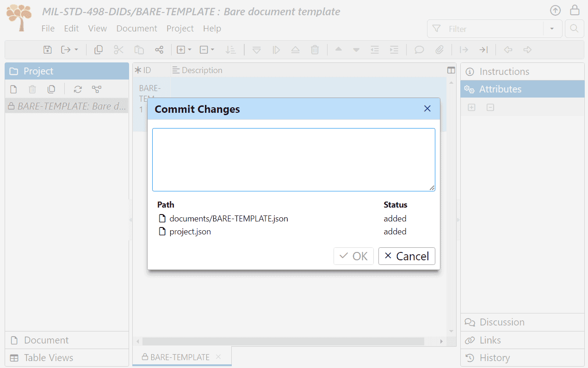Click the indent icon in the toolbar
The height and width of the screenshot is (368, 588).
(x=394, y=50)
